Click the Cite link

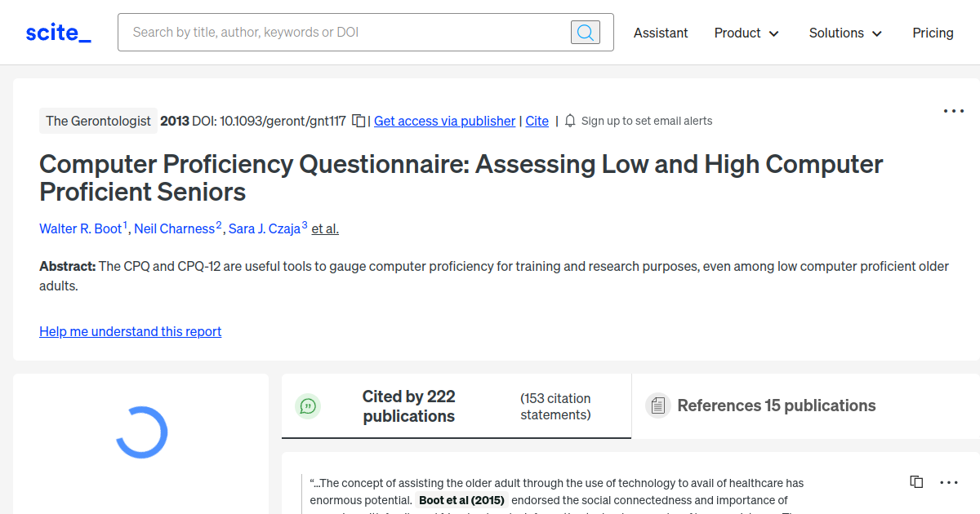coord(537,121)
